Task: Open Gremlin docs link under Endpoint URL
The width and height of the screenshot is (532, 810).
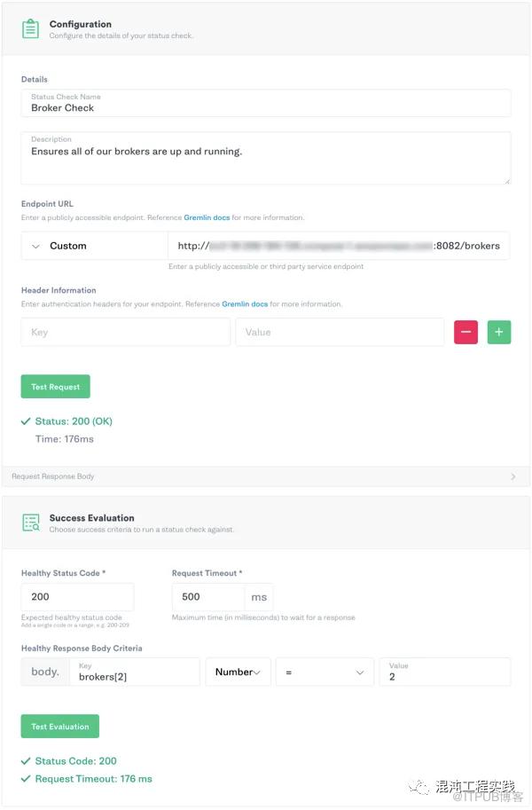Action: (207, 217)
